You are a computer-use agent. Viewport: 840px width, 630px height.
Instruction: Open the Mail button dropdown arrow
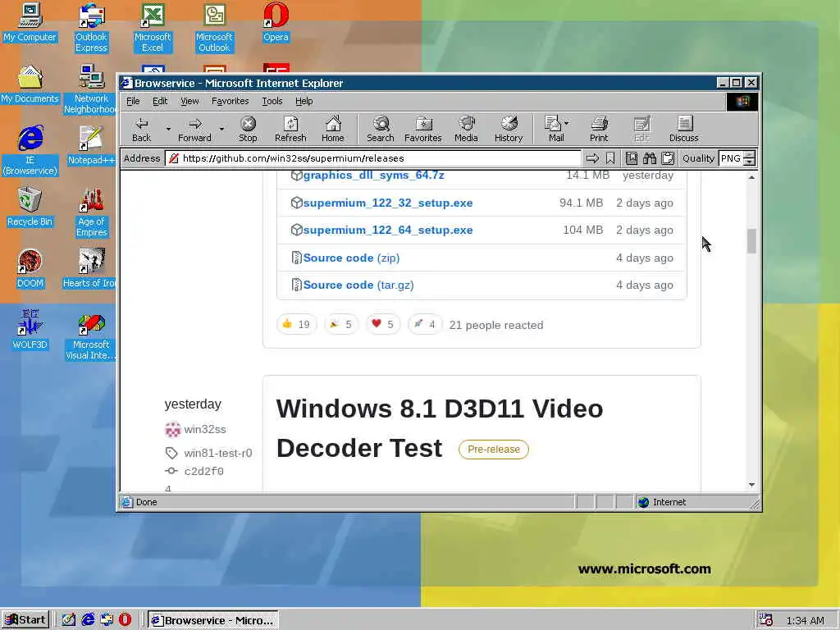point(567,123)
